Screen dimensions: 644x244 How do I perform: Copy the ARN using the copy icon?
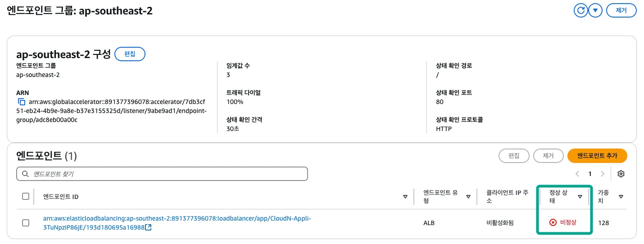(21, 102)
